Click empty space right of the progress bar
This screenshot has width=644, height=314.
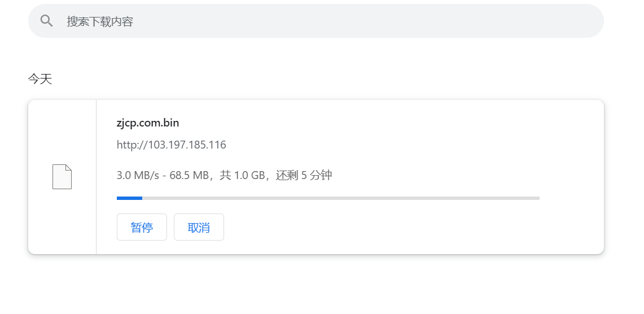point(571,198)
